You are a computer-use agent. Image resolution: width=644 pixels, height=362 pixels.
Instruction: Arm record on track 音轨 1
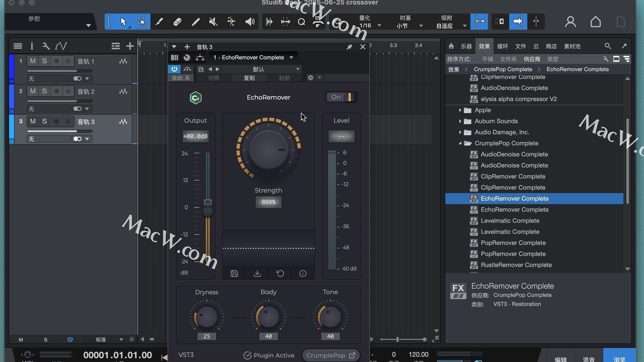pos(56,61)
